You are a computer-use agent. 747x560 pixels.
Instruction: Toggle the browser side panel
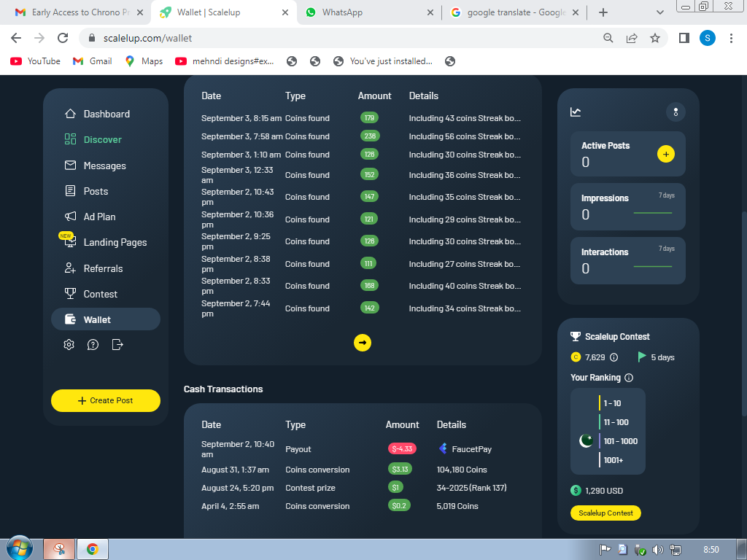pyautogui.click(x=684, y=38)
